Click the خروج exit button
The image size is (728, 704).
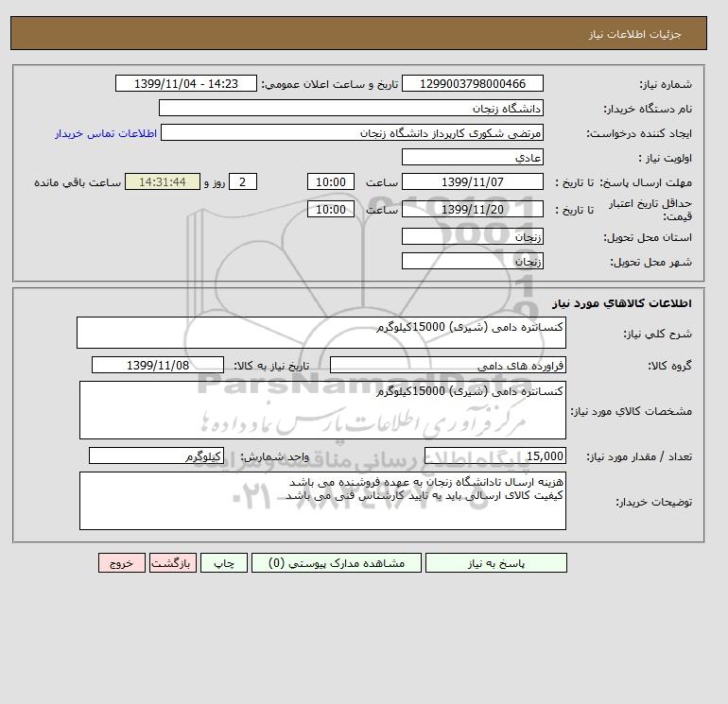coord(122,563)
